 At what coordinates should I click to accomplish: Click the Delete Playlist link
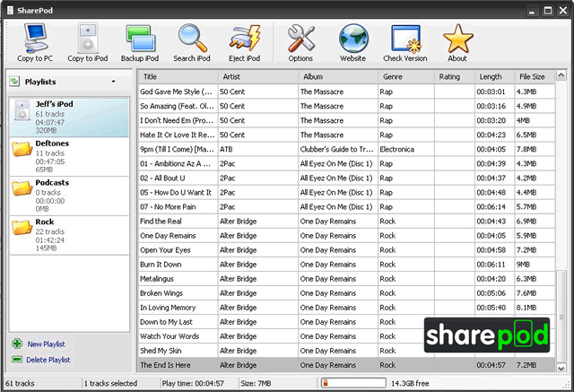coord(48,360)
